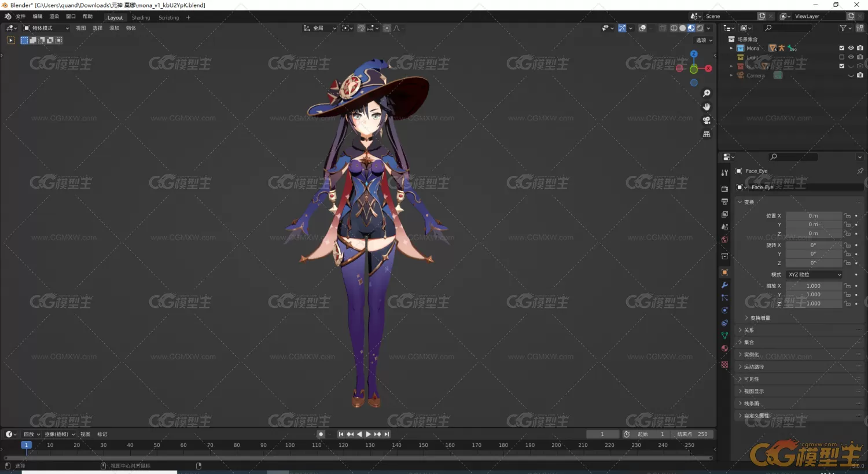Expand the Camera item in outliner
868x474 pixels.
[731, 75]
